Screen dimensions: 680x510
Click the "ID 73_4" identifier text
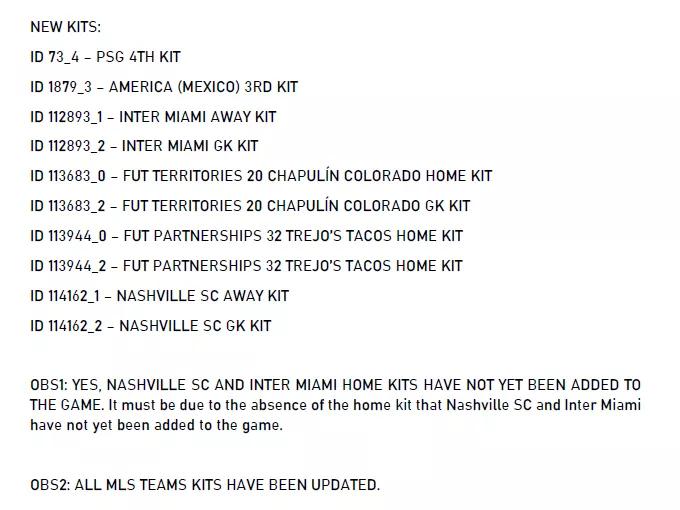click(x=53, y=57)
